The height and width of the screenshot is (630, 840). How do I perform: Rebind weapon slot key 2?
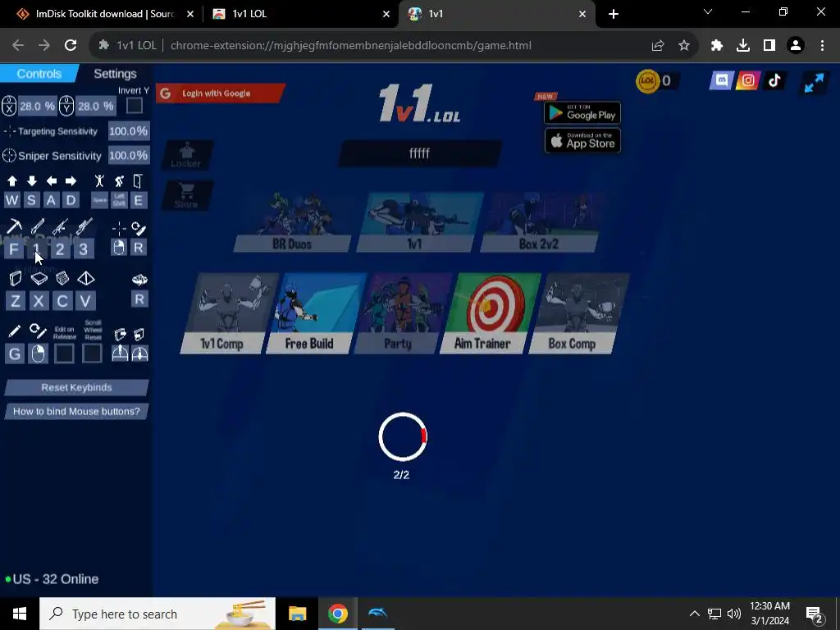coord(60,249)
